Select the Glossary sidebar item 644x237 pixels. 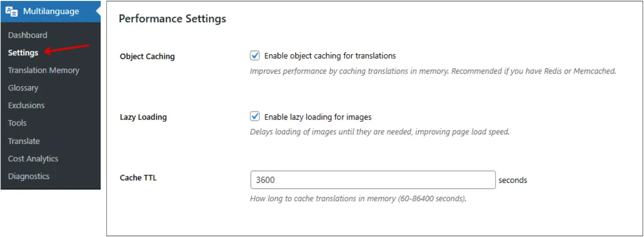pyautogui.click(x=23, y=88)
